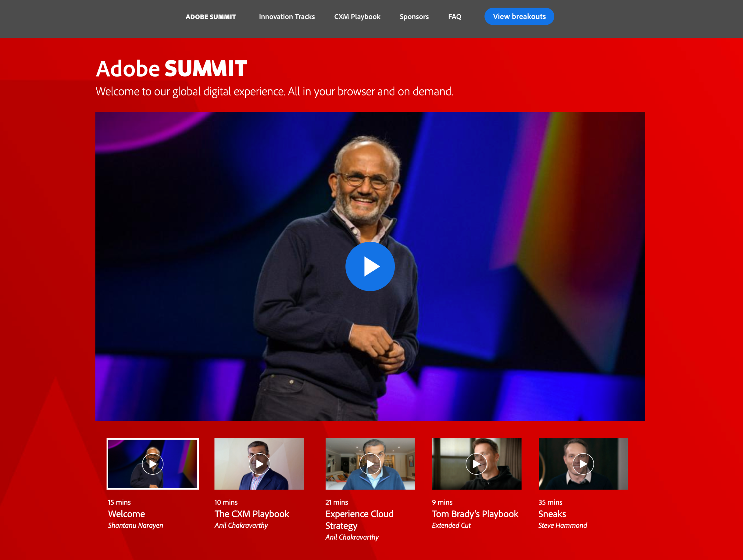This screenshot has width=743, height=560.
Task: Click Anil Chakravarthy under Experience Cloud Strategy
Action: (x=352, y=537)
